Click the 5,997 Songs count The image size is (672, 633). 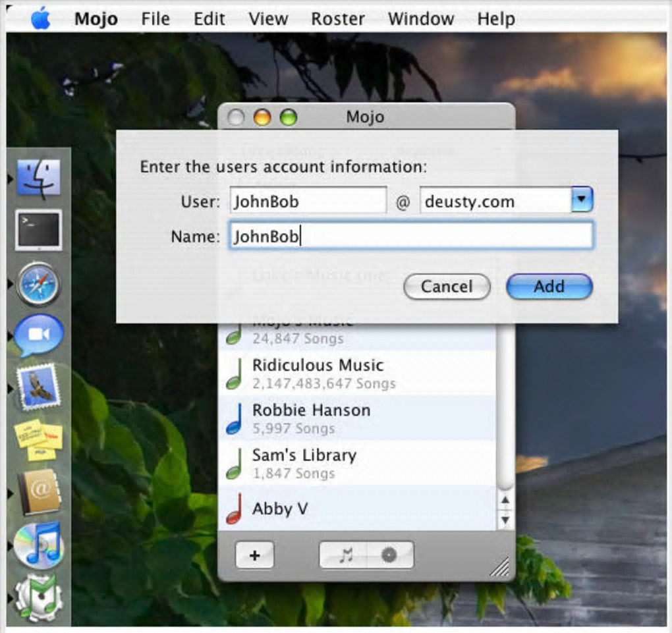[x=294, y=429]
